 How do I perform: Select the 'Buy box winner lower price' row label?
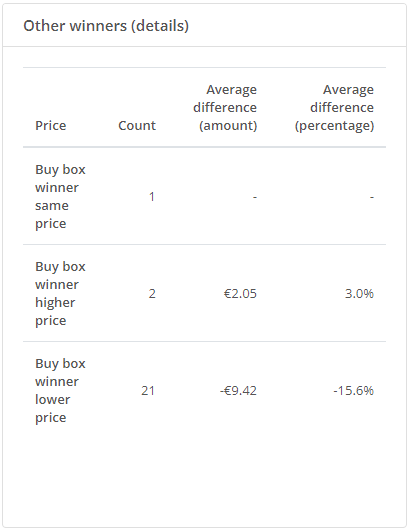(60, 390)
